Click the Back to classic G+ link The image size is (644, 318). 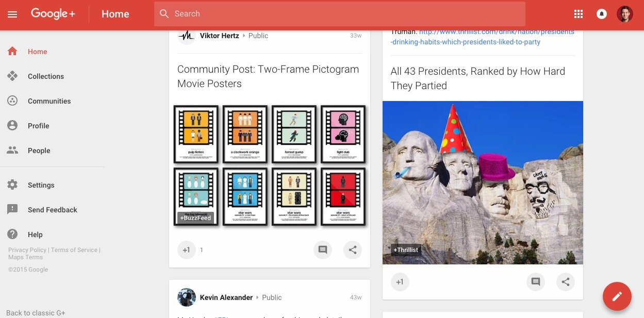pyautogui.click(x=36, y=313)
